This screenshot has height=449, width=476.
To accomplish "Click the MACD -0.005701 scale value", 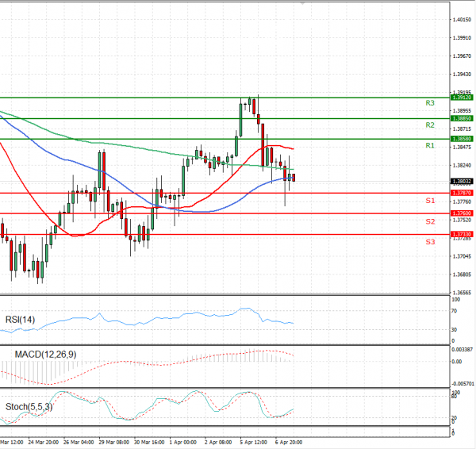I will coord(463,384).
